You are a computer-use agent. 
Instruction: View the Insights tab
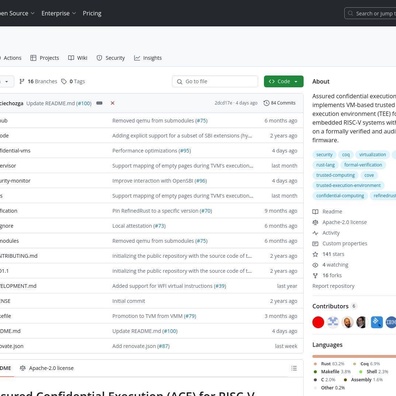coord(148,58)
